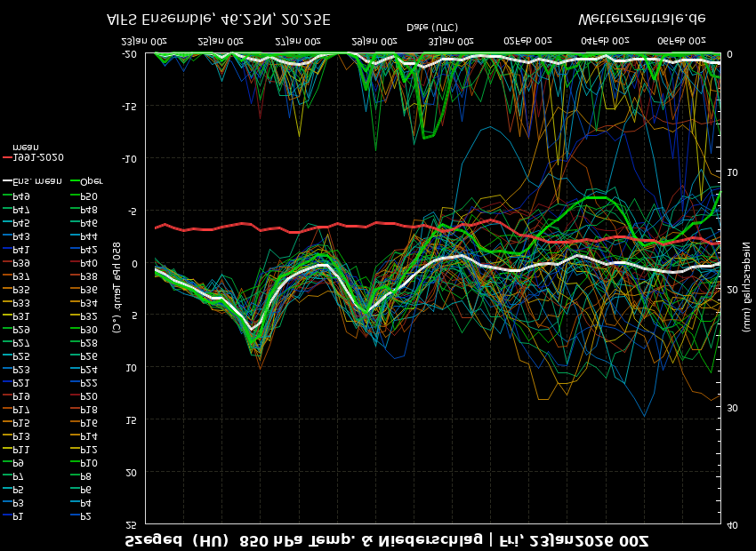The width and height of the screenshot is (756, 551).
Task: Click the Szeged (HU) chart title
Action: point(176,539)
